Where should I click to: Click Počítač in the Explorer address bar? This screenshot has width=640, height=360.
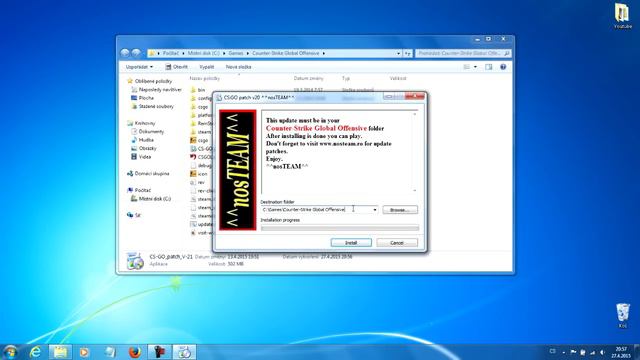[x=171, y=53]
